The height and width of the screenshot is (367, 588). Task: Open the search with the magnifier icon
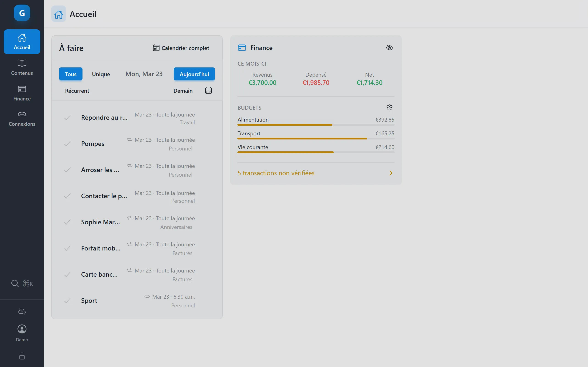(15, 283)
